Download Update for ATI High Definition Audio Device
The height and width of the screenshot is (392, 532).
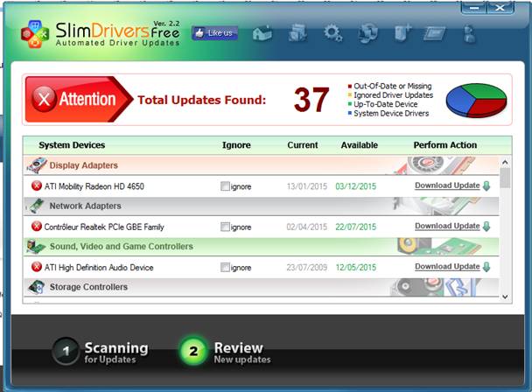[447, 267]
